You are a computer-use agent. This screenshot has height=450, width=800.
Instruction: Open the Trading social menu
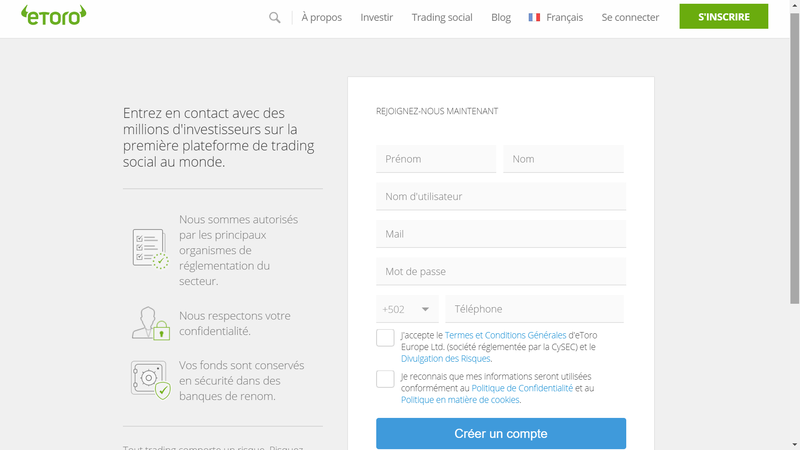click(x=442, y=17)
